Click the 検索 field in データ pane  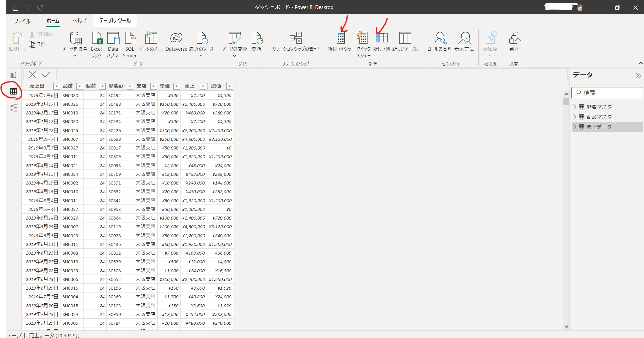point(607,92)
